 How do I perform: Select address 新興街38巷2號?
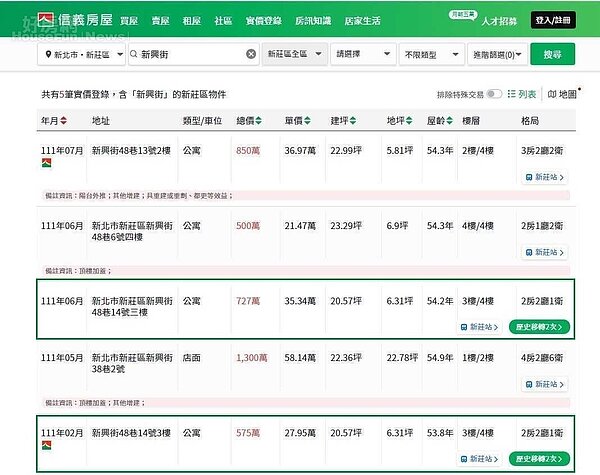(x=132, y=363)
